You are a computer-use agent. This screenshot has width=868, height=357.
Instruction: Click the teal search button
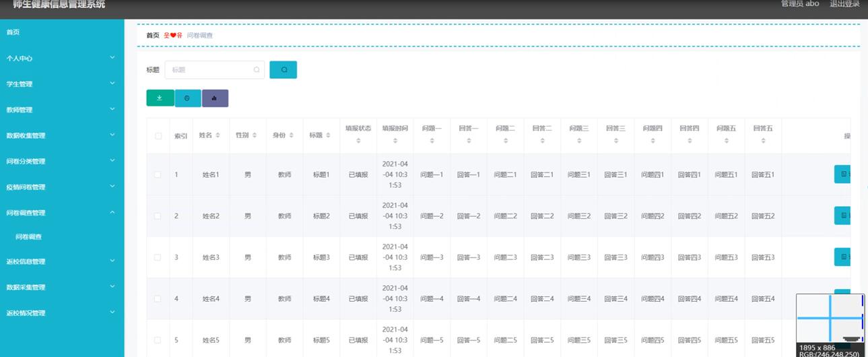[283, 69]
